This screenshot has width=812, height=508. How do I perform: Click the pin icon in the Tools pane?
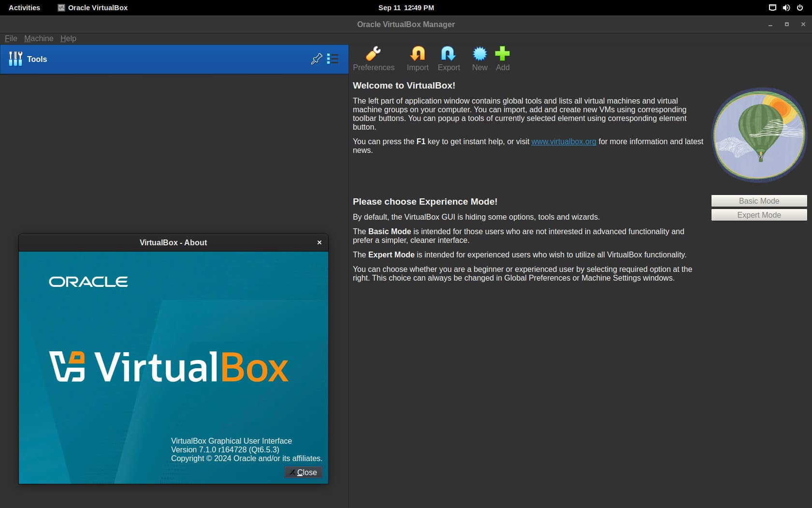pos(317,59)
